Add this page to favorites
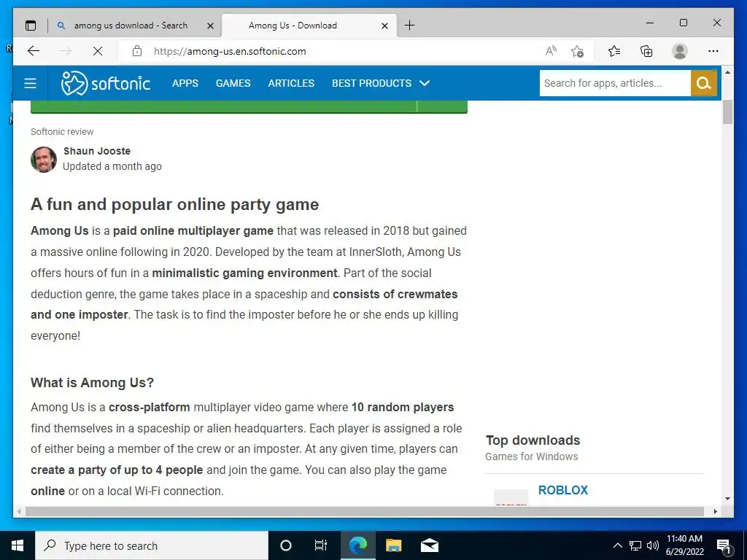This screenshot has width=747, height=560. [x=578, y=51]
